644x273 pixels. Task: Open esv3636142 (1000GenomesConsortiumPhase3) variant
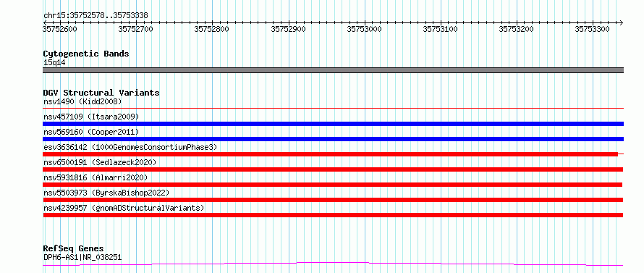coord(130,147)
